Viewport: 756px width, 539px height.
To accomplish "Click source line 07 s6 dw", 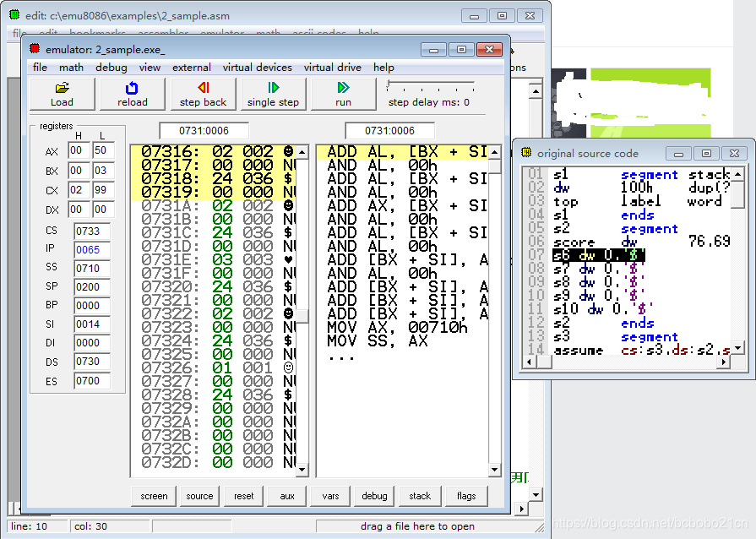I will tap(598, 255).
